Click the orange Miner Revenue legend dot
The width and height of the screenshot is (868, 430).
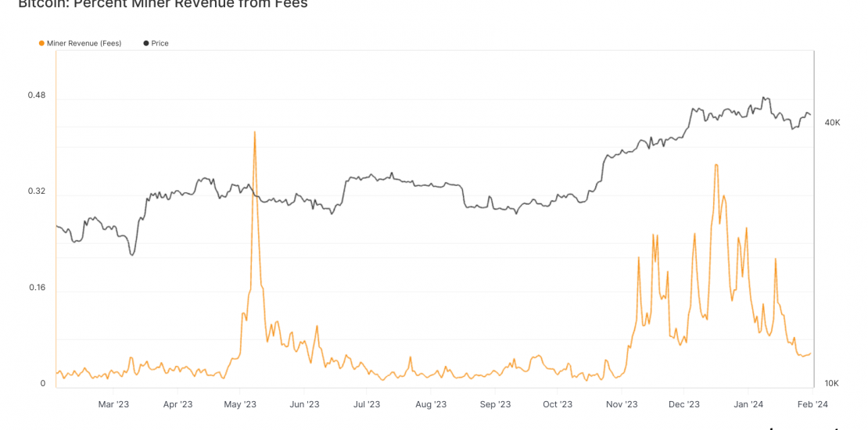(x=41, y=44)
